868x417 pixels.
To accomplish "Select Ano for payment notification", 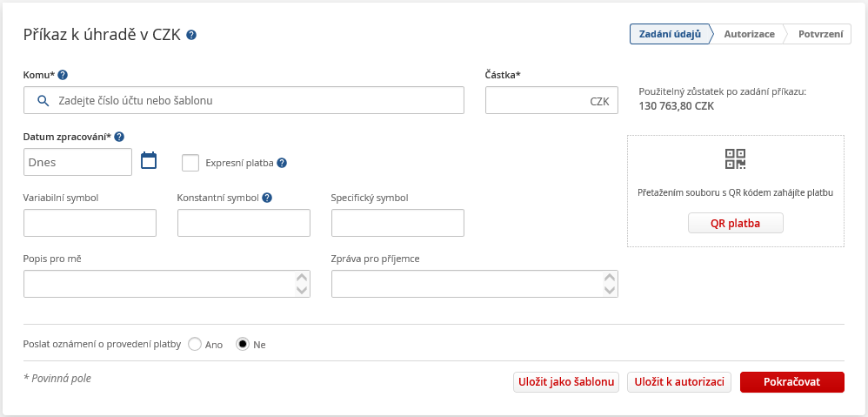I will coord(195,344).
